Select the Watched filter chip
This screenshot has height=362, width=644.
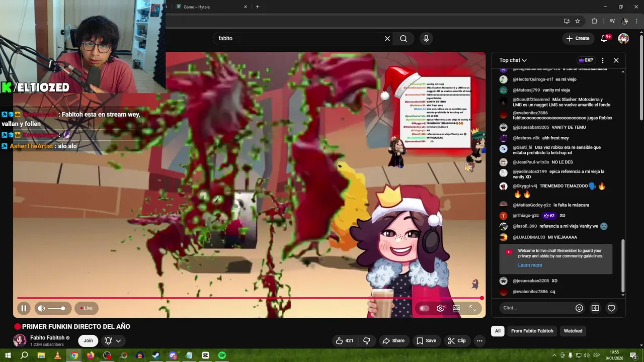coord(573,331)
